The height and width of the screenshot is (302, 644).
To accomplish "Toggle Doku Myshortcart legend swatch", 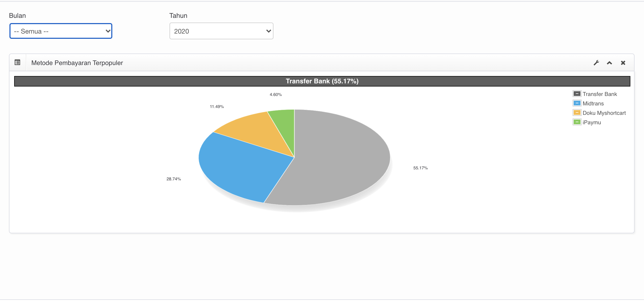I will [577, 113].
